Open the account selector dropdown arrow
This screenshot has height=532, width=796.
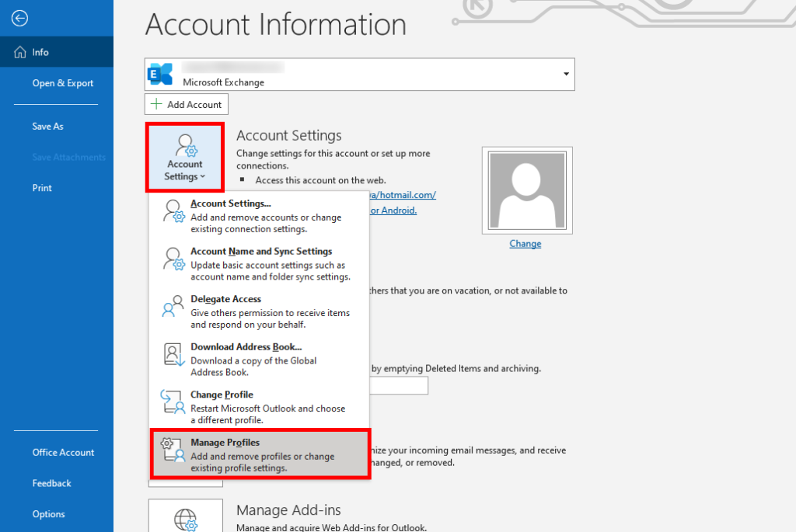pos(565,74)
